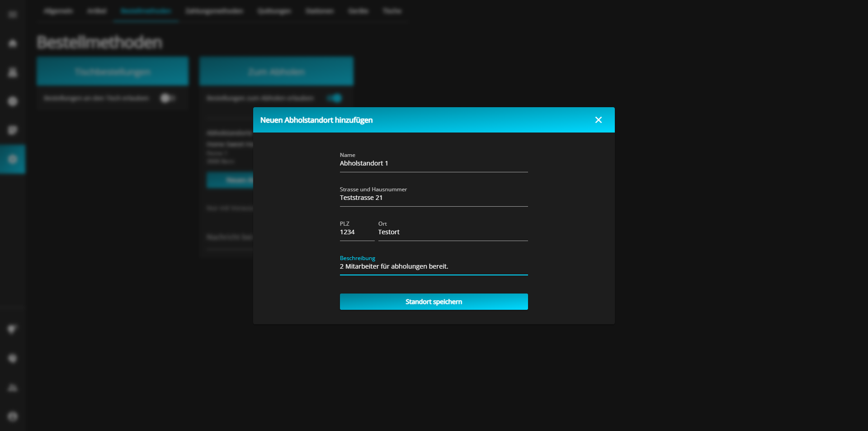Screen dimensions: 868x431
Task: Click the Name field with Abholstandort 1
Action: click(434, 164)
